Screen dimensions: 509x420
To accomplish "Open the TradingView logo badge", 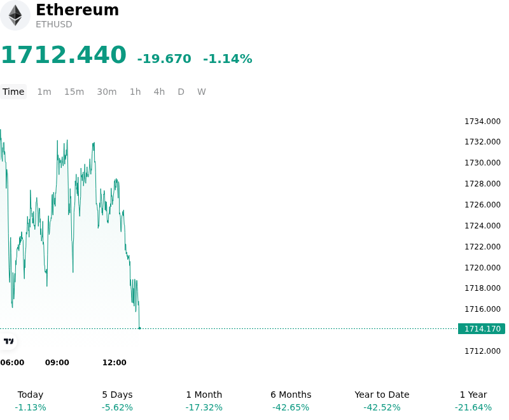I will [8, 341].
